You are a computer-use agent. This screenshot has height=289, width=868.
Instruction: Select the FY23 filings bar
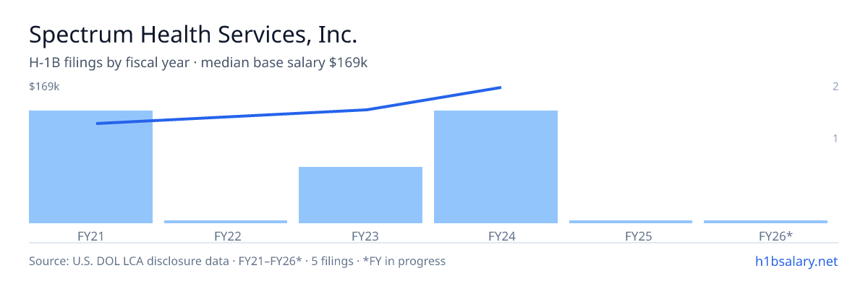point(360,195)
